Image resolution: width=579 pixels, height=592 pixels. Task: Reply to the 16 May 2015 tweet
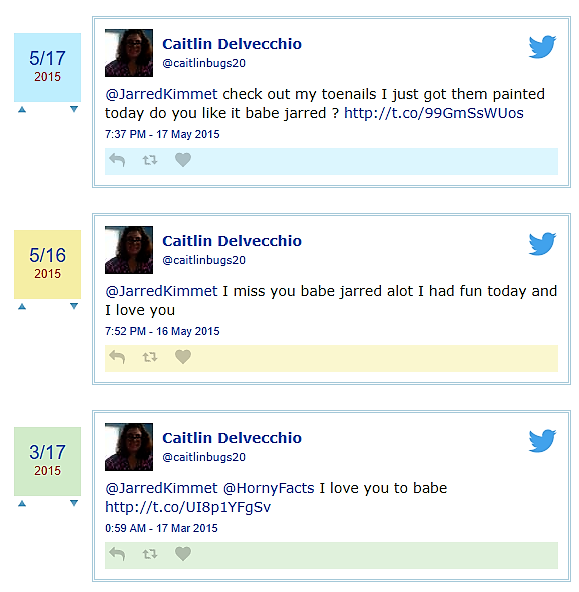pyautogui.click(x=117, y=357)
